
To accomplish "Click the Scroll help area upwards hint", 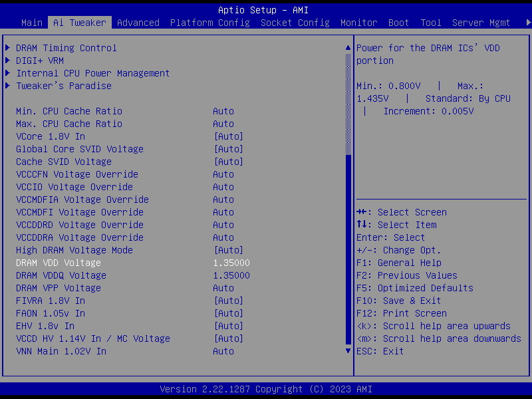I will click(x=434, y=326).
